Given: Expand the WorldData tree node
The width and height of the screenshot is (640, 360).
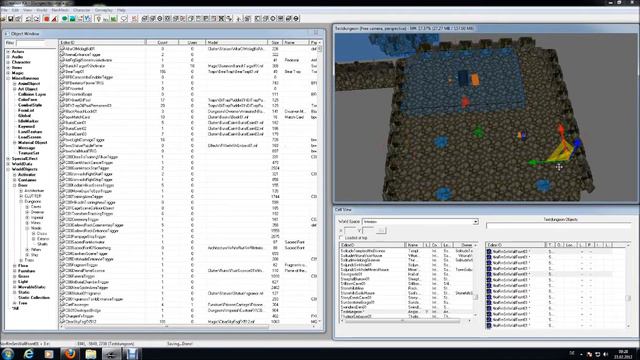Looking at the screenshot, I should 8,164.
